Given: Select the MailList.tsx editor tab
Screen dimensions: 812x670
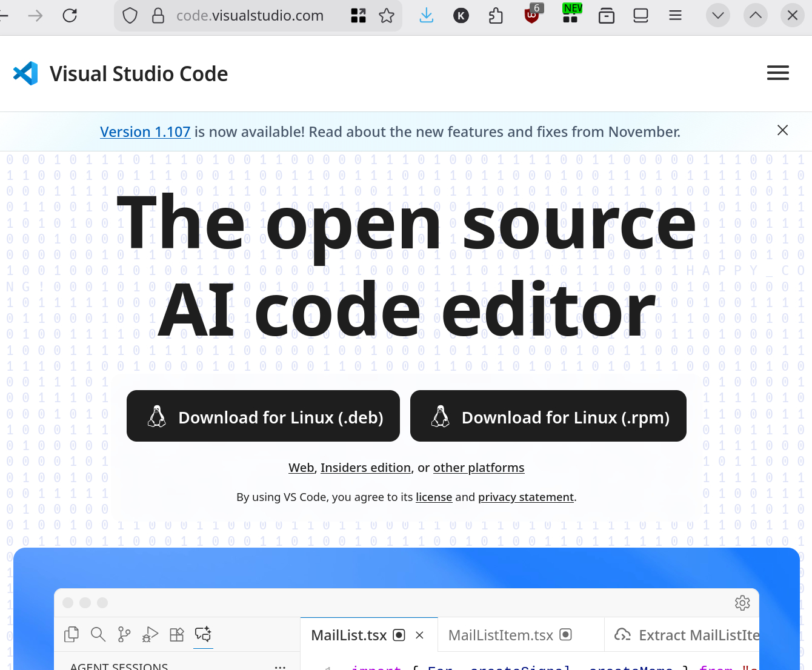Looking at the screenshot, I should click(x=348, y=635).
